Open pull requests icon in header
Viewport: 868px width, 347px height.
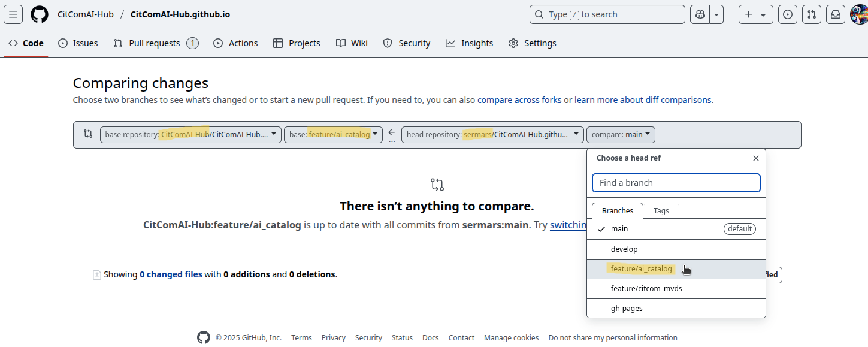812,14
